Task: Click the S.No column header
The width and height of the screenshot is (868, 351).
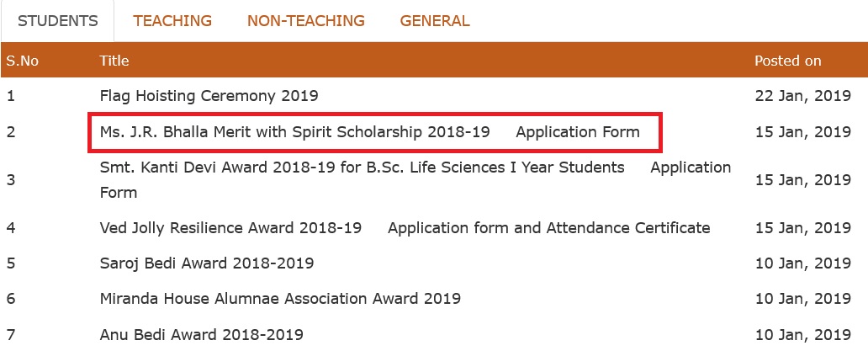Action: click(x=23, y=61)
